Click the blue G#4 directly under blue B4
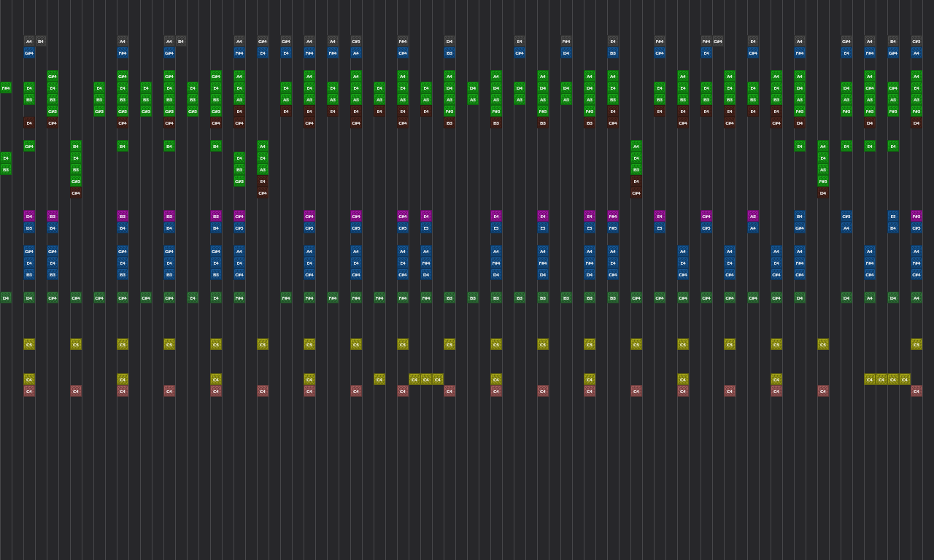 800,228
